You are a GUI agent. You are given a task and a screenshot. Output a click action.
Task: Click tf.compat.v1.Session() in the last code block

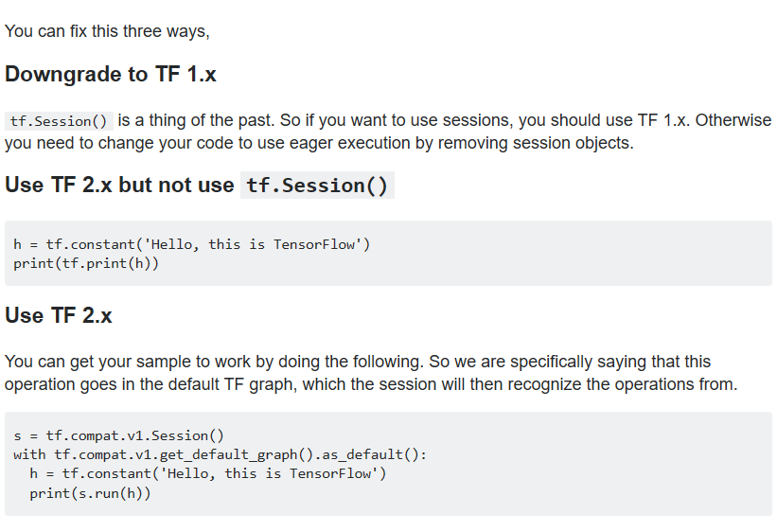click(x=134, y=435)
